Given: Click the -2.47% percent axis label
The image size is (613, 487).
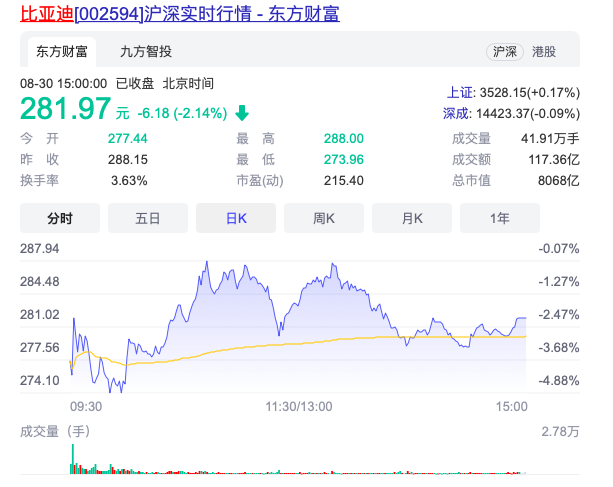Looking at the screenshot, I should (x=559, y=315).
